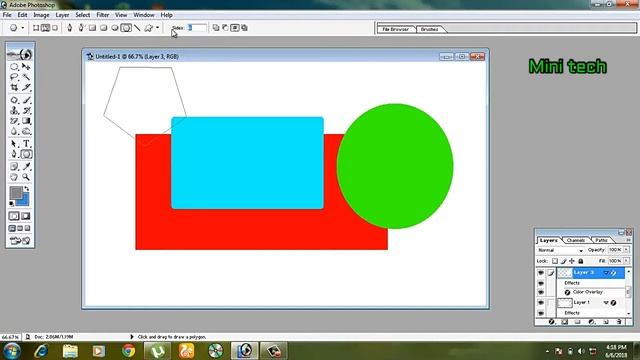The image size is (640, 360).
Task: Toggle Lock position option
Action: (572, 261)
